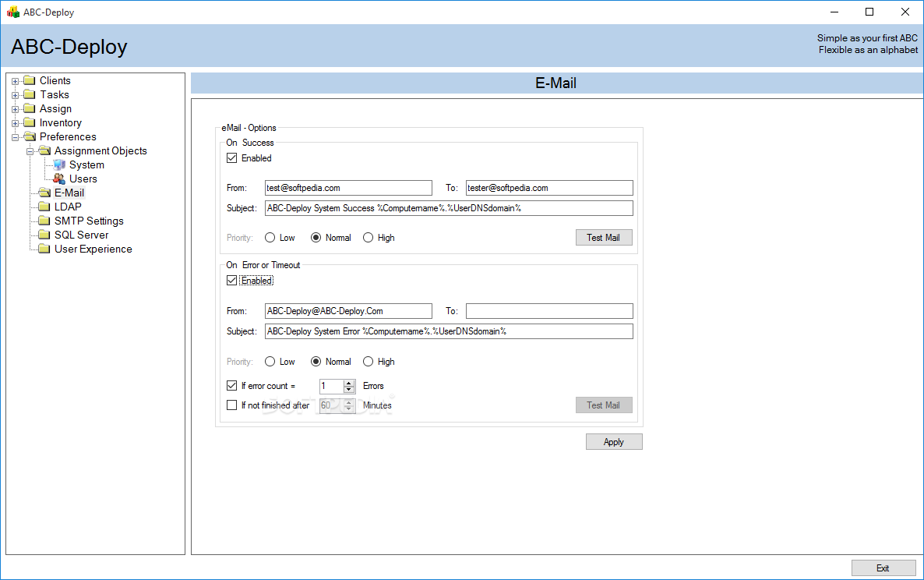Select High priority for On Success mail
This screenshot has width=924, height=580.
tap(368, 238)
